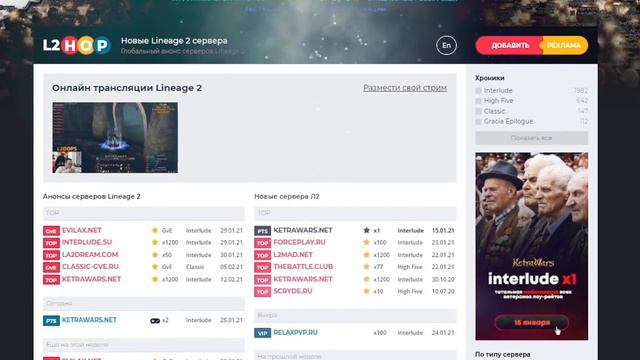
Task: Open LA2DREAM.COM server link
Action: tap(90, 254)
